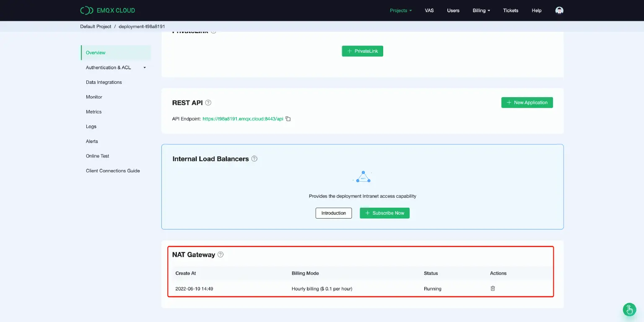Click the floating green helper button
Screen dimensions: 644x322
pyautogui.click(x=629, y=310)
